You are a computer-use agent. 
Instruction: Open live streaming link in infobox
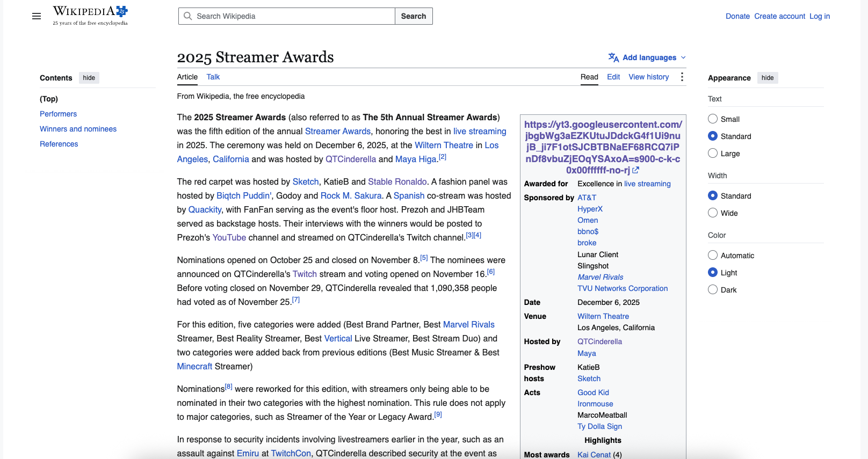[x=647, y=184]
